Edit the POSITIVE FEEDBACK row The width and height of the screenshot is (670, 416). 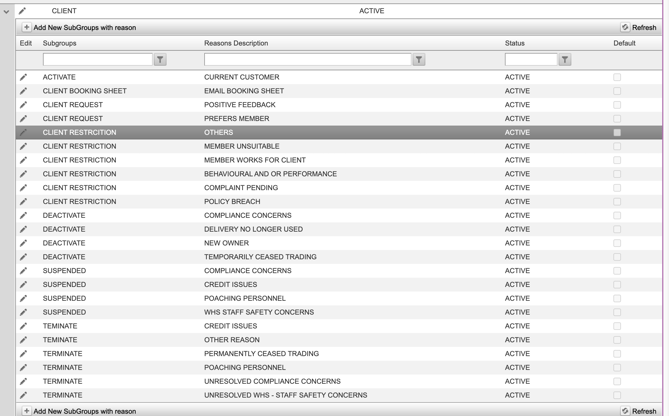[24, 105]
